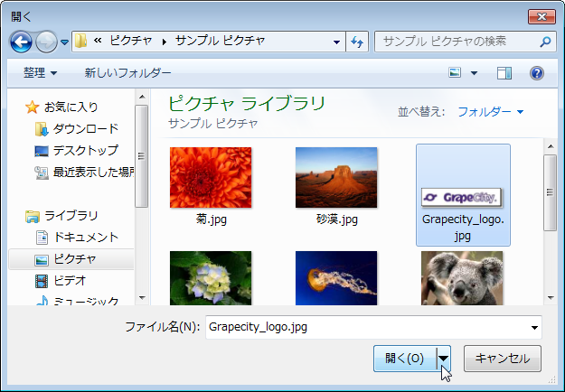Open the ドキュメント library
565x392 pixels.
85,237
